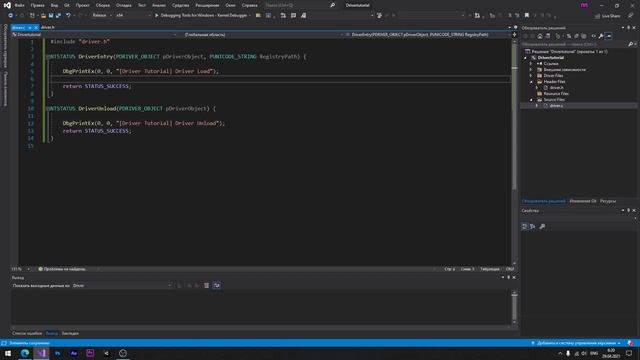Open the Windows Start menu
Screen dimensions: 640x360
tap(8, 353)
